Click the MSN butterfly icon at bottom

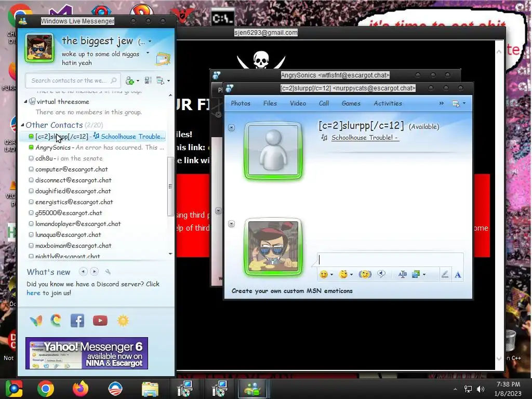[36, 320]
